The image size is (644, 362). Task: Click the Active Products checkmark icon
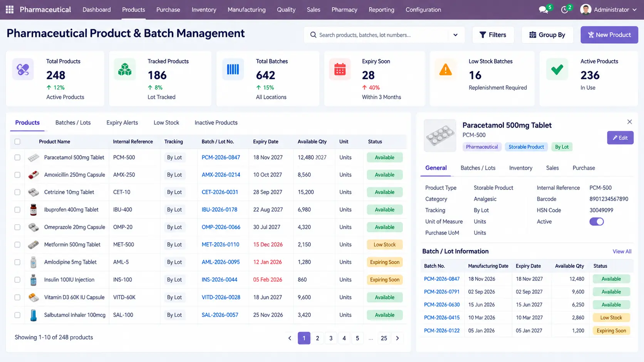557,69
